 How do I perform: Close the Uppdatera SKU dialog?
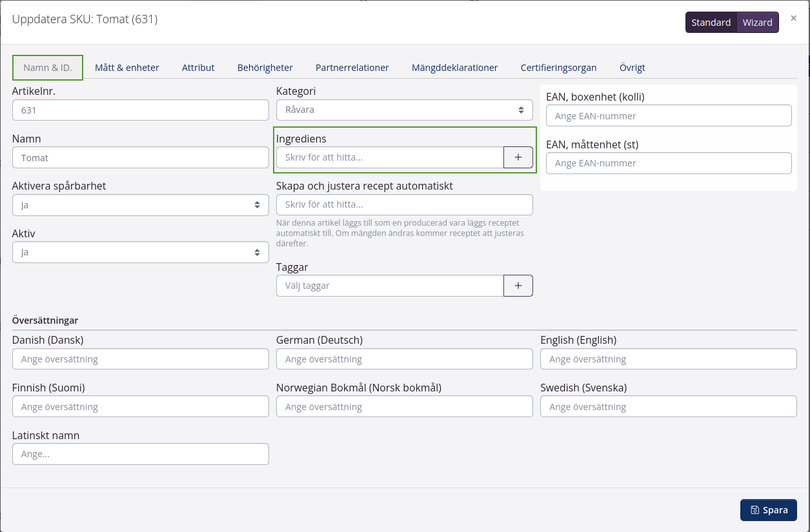click(x=793, y=18)
